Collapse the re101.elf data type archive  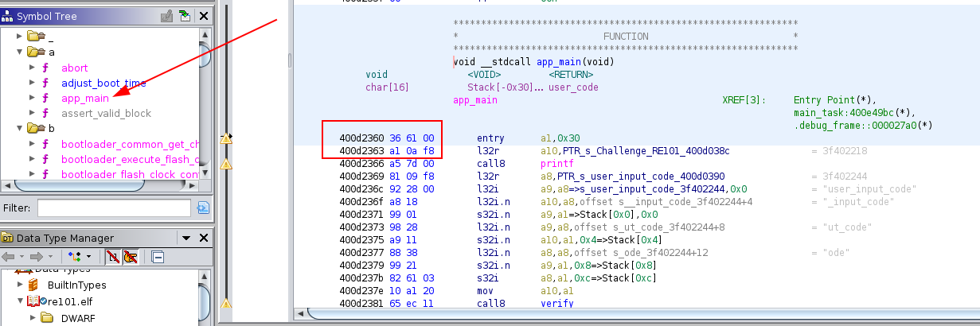(20, 301)
